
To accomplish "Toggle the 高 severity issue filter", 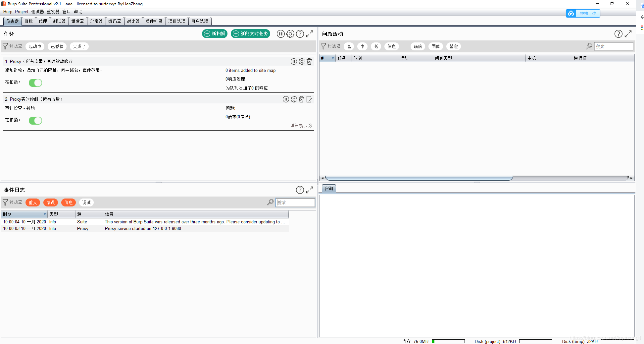I will (349, 46).
